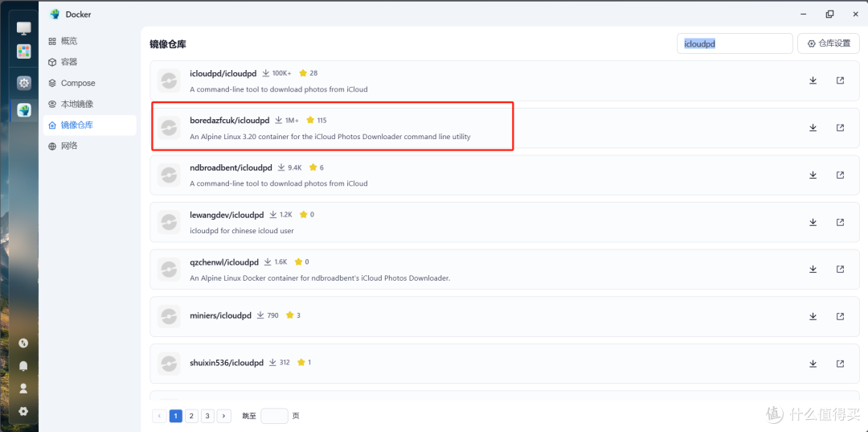Select the boredazfcuk/icloudpd repository name

(229, 120)
